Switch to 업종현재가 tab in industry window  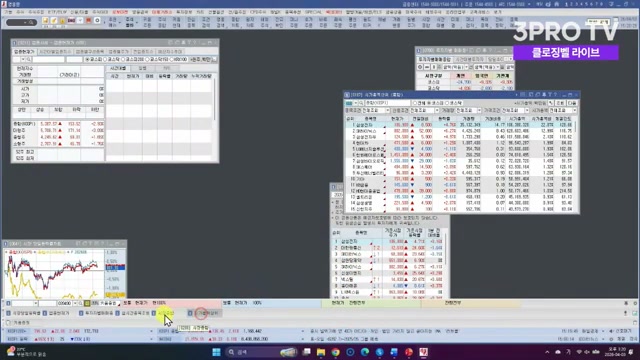[24, 52]
